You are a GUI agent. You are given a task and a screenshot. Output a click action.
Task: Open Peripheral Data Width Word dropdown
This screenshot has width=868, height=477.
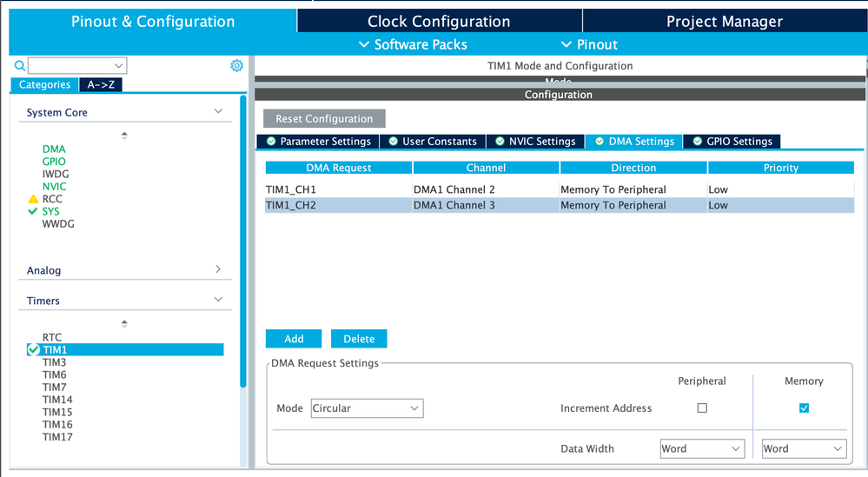pos(702,448)
